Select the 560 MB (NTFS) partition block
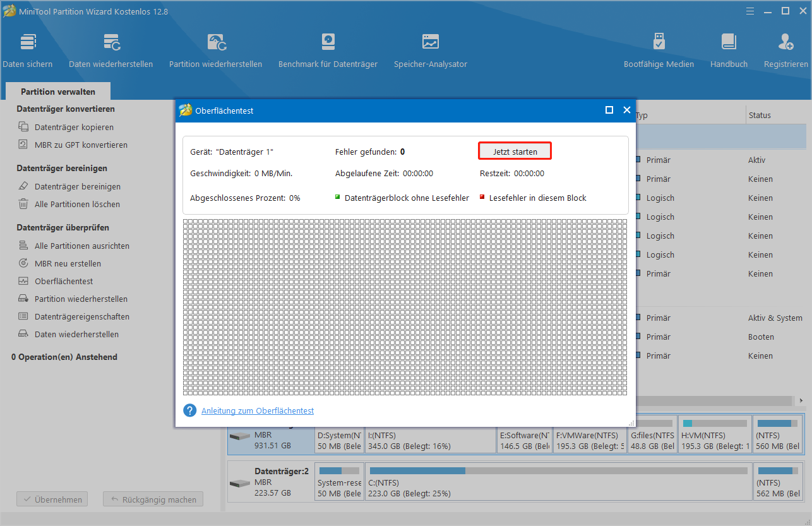Image resolution: width=812 pixels, height=526 pixels. point(779,433)
